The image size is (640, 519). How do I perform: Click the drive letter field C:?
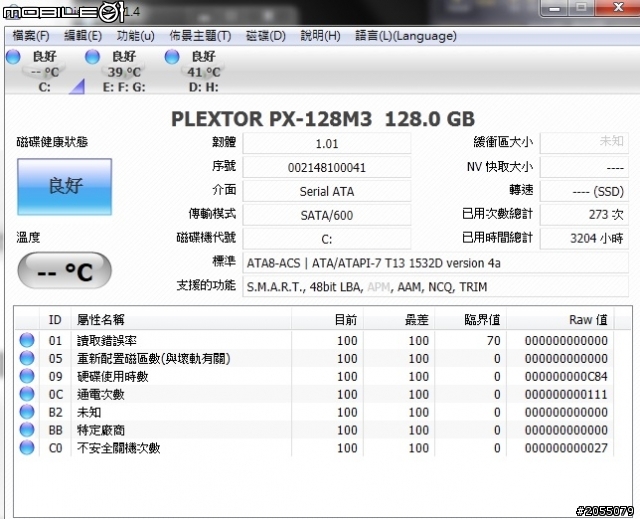point(327,239)
